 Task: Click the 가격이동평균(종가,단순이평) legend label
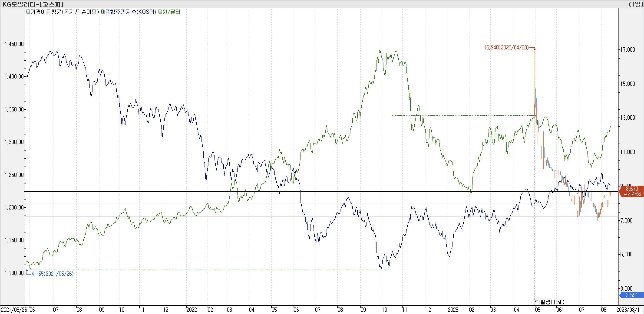pos(64,12)
